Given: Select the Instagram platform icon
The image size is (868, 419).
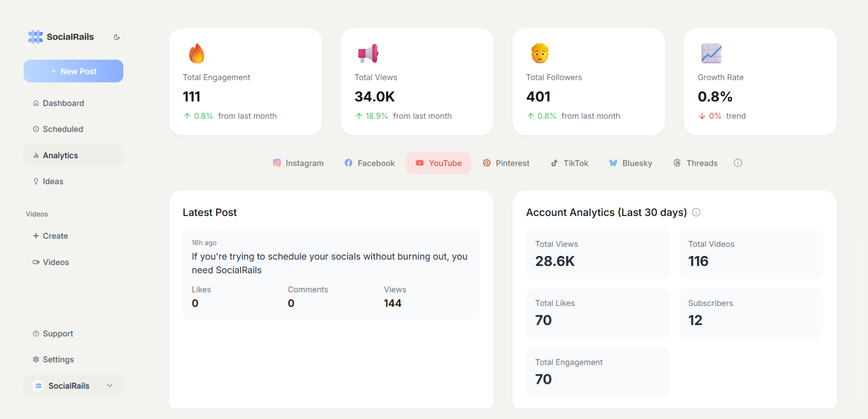Looking at the screenshot, I should (277, 163).
